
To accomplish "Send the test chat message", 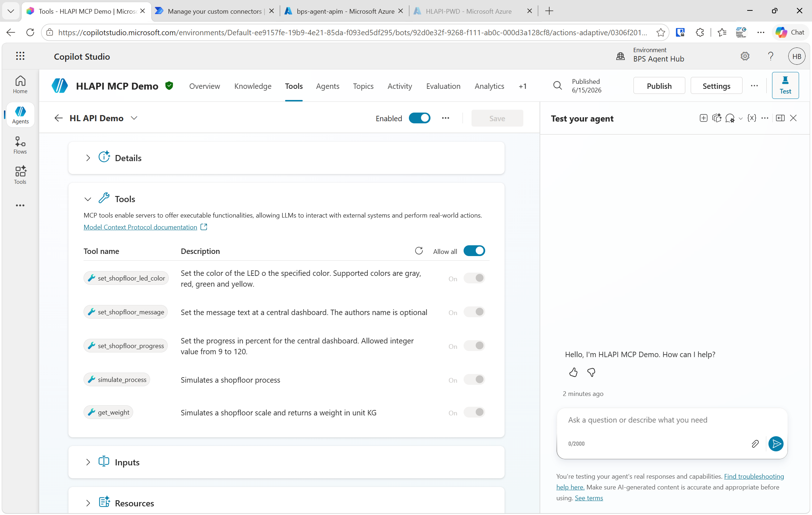I will click(x=776, y=444).
